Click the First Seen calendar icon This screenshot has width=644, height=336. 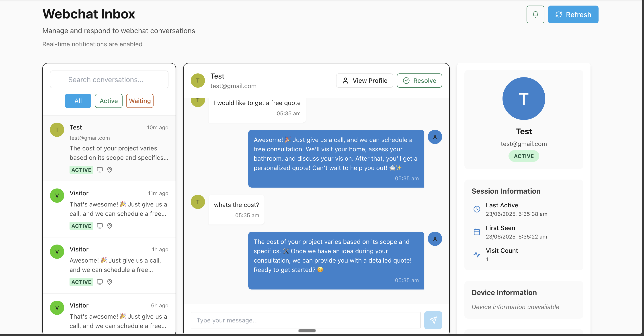[477, 232]
